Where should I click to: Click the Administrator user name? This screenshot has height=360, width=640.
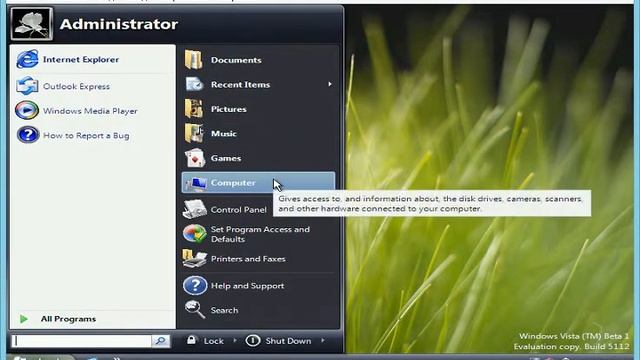[119, 24]
